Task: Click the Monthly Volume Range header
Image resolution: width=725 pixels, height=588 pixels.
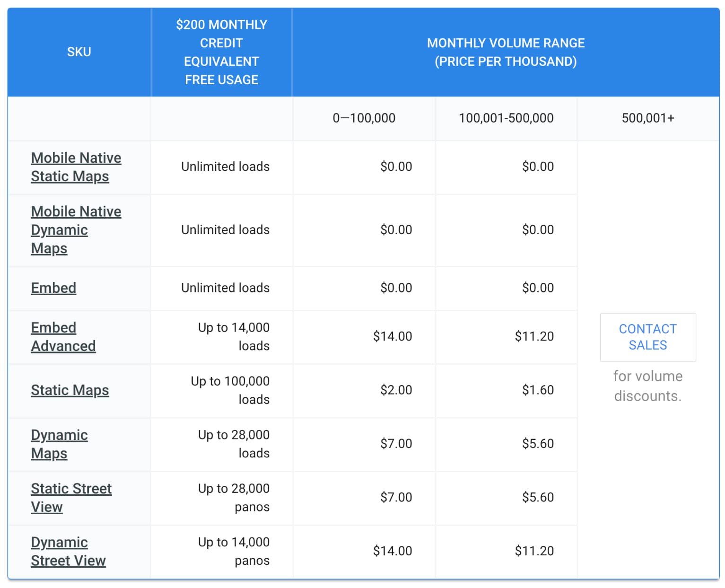Action: (x=506, y=52)
